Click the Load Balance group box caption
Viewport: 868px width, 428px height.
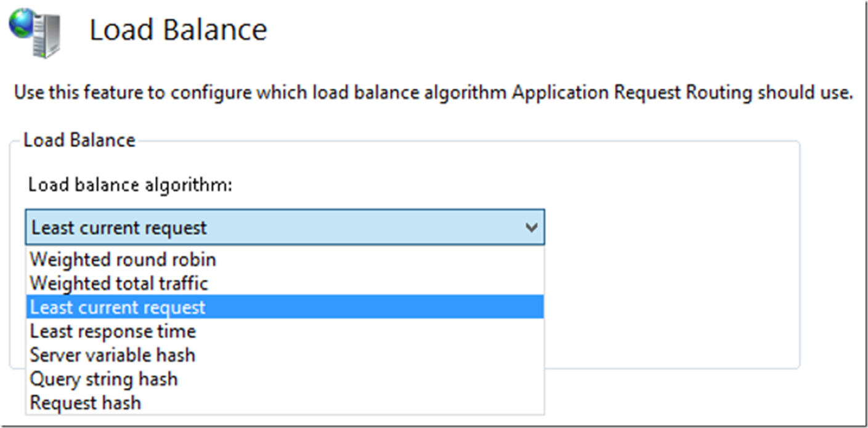pyautogui.click(x=79, y=140)
